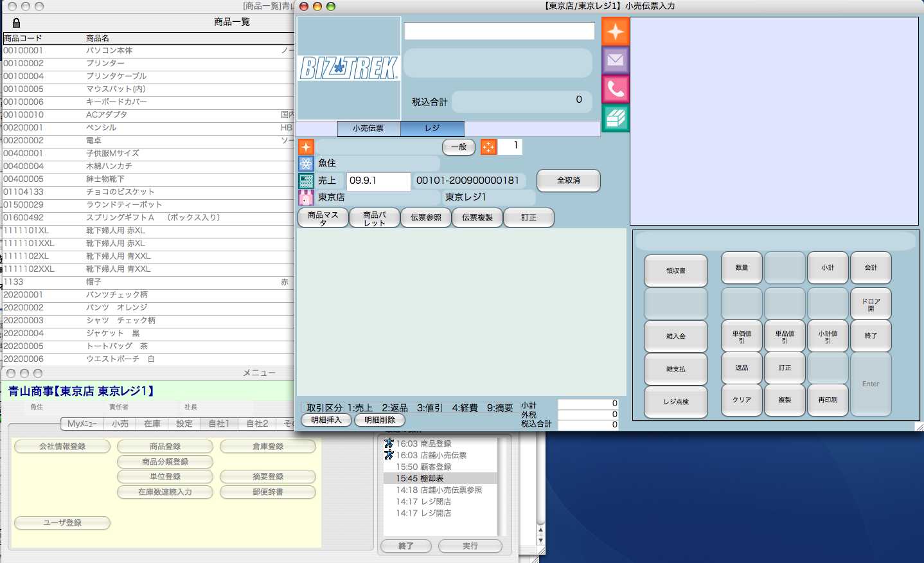924x563 pixels.
Task: Click the 領収書 keypad button
Action: [675, 271]
